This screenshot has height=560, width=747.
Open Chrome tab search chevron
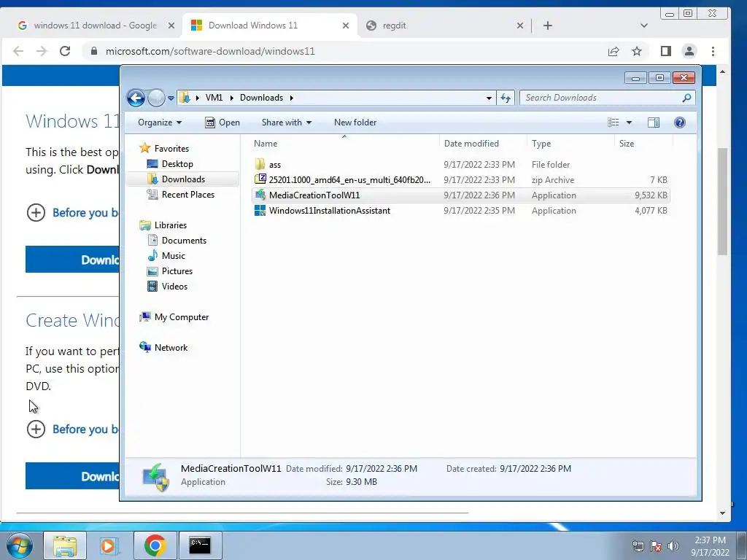pos(644,26)
